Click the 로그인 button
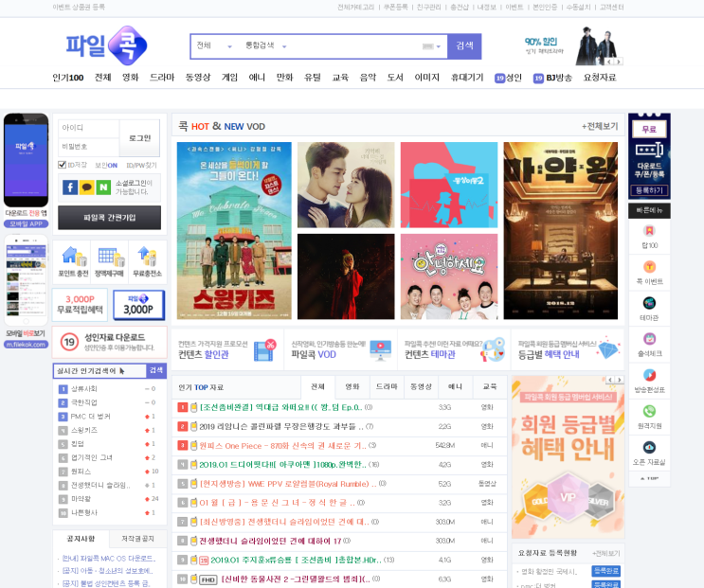The height and width of the screenshot is (588, 704). click(x=139, y=138)
